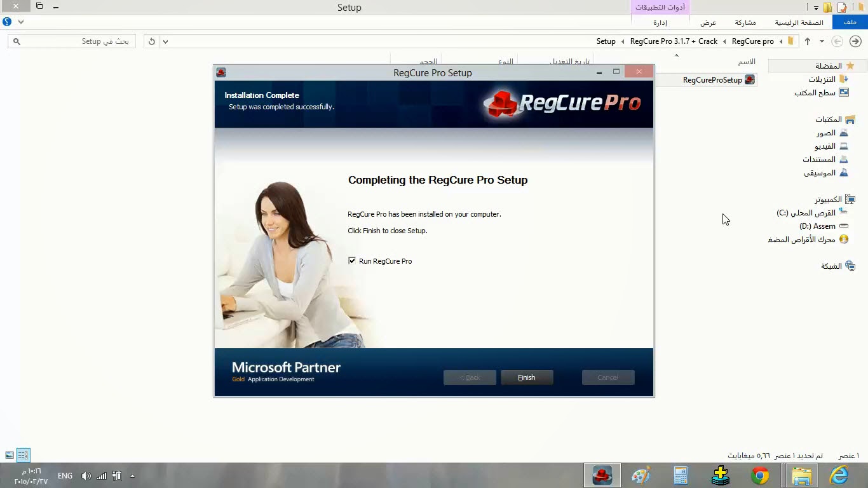Click the address bar folder icon

[790, 41]
